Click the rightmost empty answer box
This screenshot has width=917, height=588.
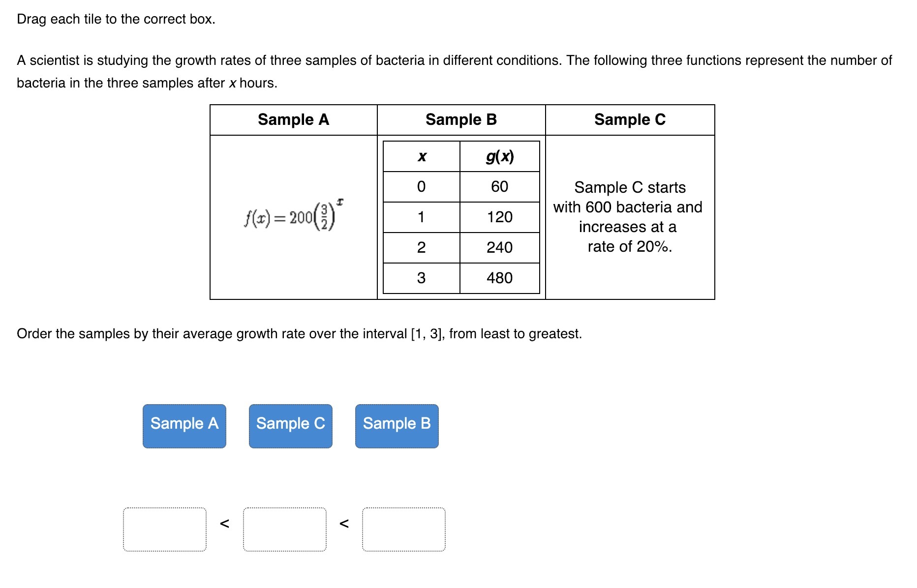click(404, 529)
